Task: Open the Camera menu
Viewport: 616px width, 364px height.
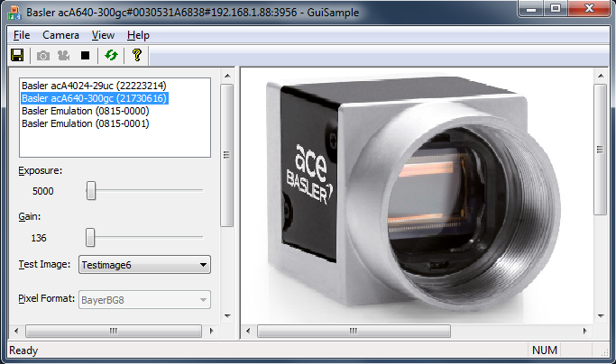Action: pos(61,35)
